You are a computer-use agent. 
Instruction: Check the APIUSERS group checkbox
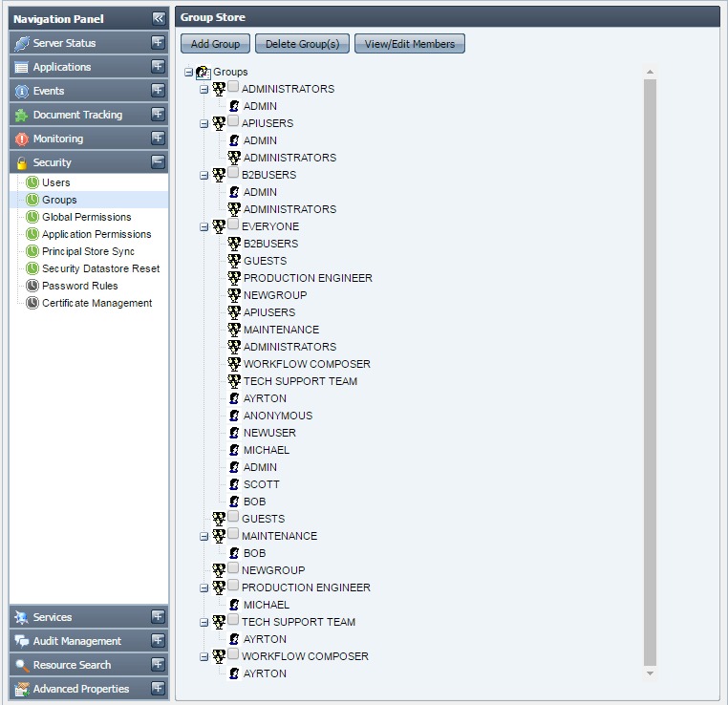[x=233, y=120]
